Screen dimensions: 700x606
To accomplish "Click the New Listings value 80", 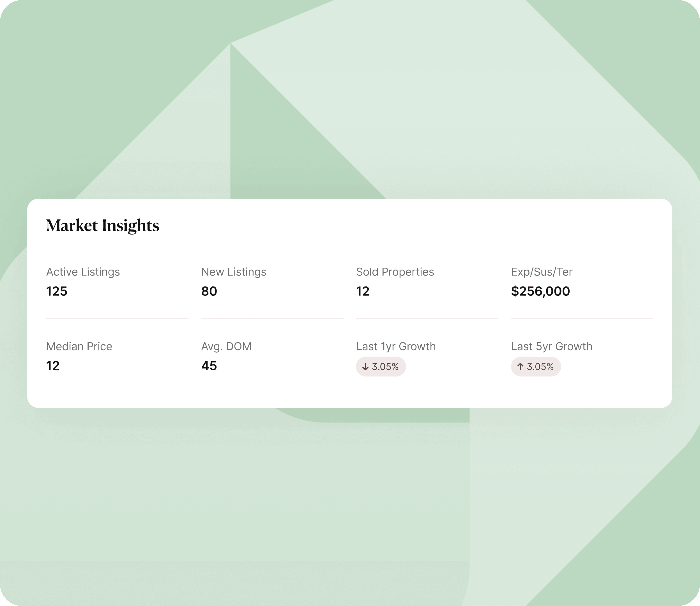I will [209, 291].
